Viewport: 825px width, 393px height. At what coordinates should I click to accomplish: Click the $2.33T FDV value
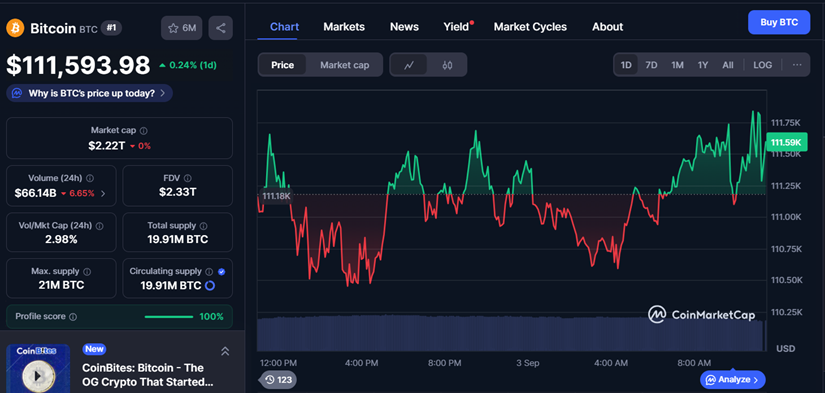(x=178, y=193)
